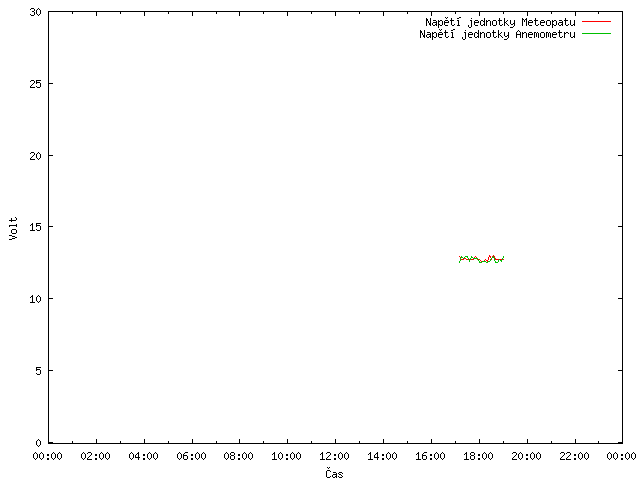The image size is (640, 480).
Task: Click the x-axis tick label 14:00
Action: point(382,456)
